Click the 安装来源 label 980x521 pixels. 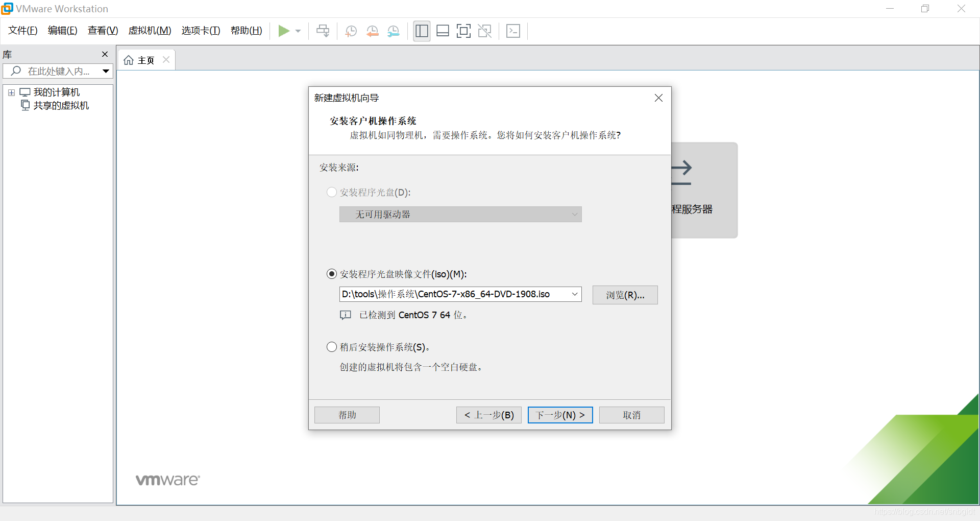(339, 168)
